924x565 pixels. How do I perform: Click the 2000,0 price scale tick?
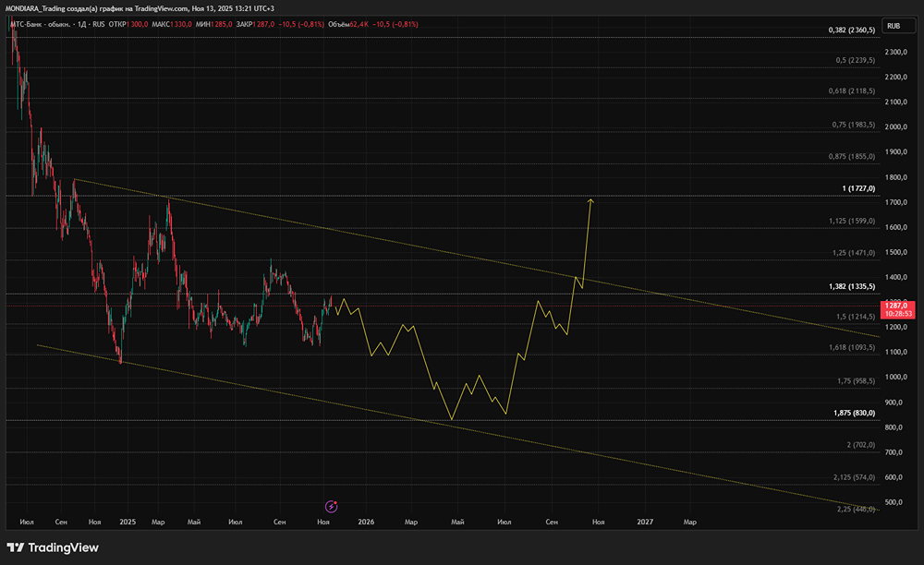895,126
